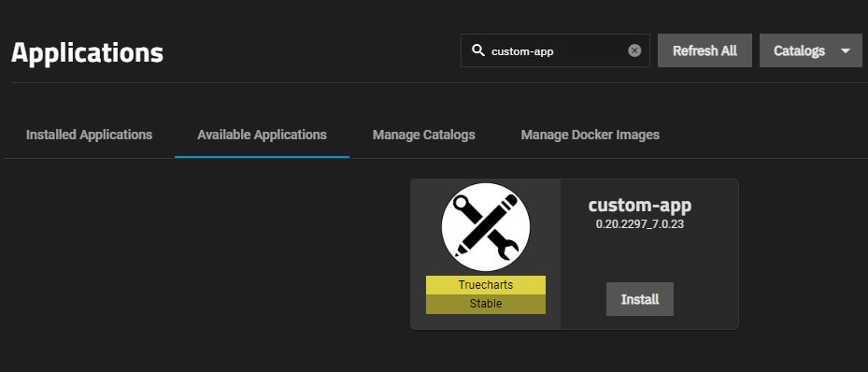Click the custom-app card title
Screen dimensions: 868x372
640,205
